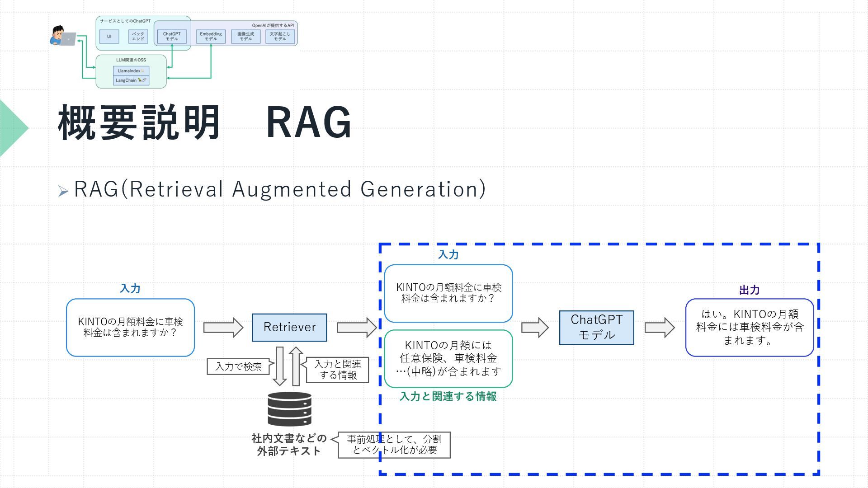Click the RAG(Retrieval Augmented Generation) bullet text
868x488 pixels.
click(x=279, y=189)
